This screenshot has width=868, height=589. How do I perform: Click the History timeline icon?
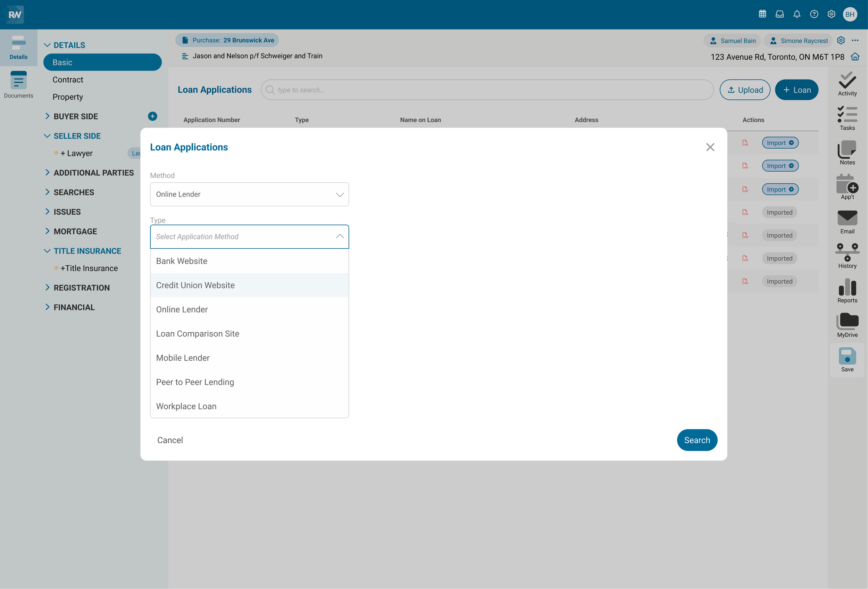(847, 256)
